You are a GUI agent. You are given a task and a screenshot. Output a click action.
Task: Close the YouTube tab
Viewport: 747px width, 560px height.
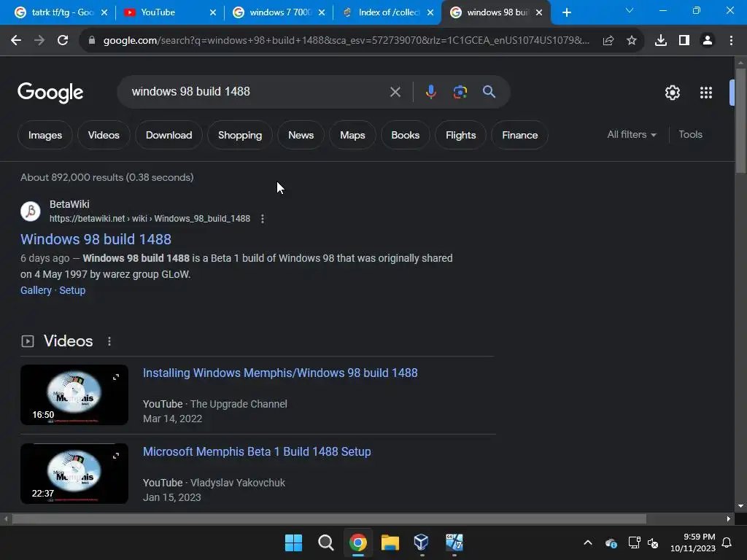[213, 12]
